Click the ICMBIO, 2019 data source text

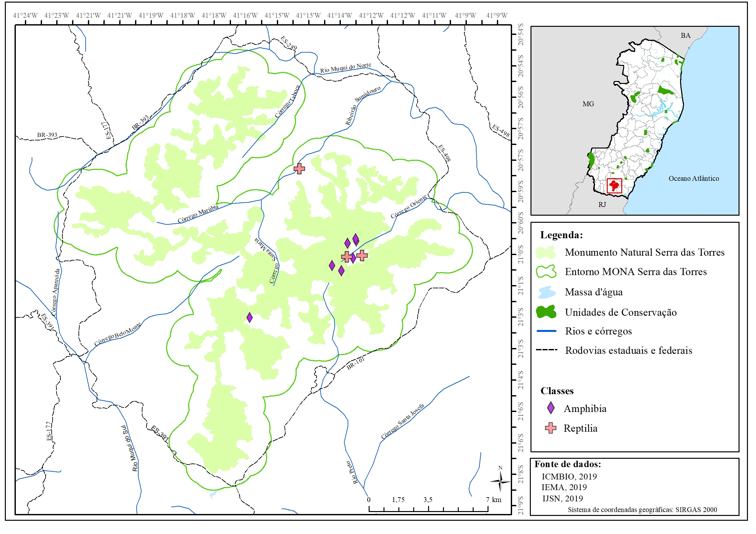[x=569, y=476]
